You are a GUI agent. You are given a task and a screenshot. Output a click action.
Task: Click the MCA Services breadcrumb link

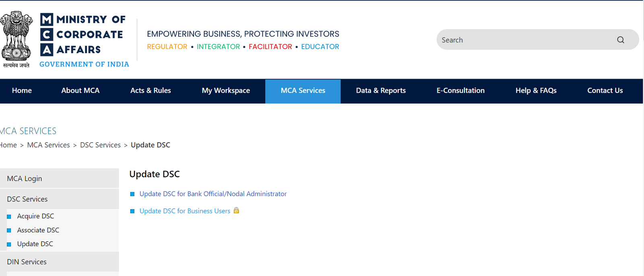[x=48, y=145]
